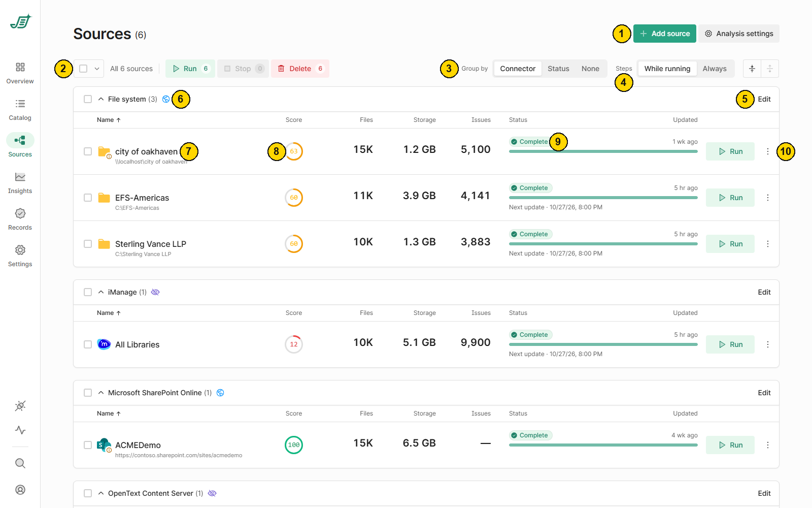The width and height of the screenshot is (812, 508).
Task: Select the File system group checkbox
Action: 88,99
